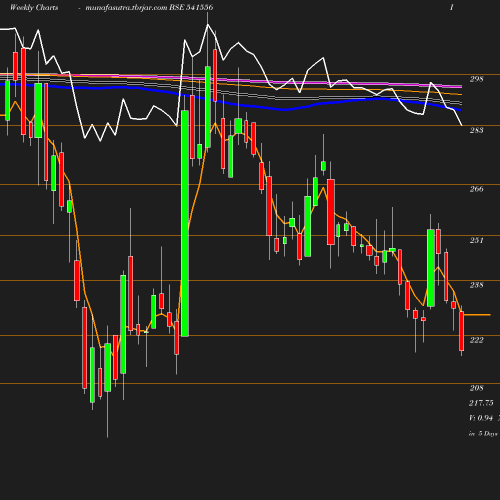Select the 208 price axis label

click(x=476, y=388)
